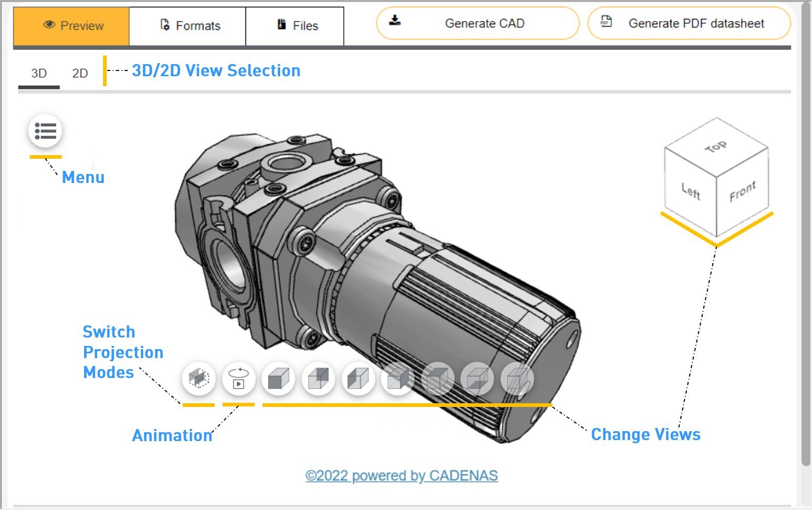Select the last view icon in the row
812x510 pixels.
point(518,378)
